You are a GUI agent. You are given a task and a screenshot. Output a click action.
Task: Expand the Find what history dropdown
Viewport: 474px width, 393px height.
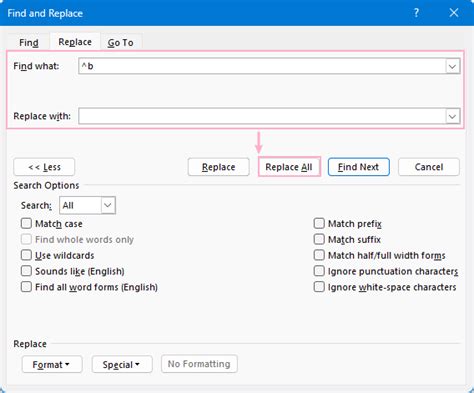pos(452,66)
